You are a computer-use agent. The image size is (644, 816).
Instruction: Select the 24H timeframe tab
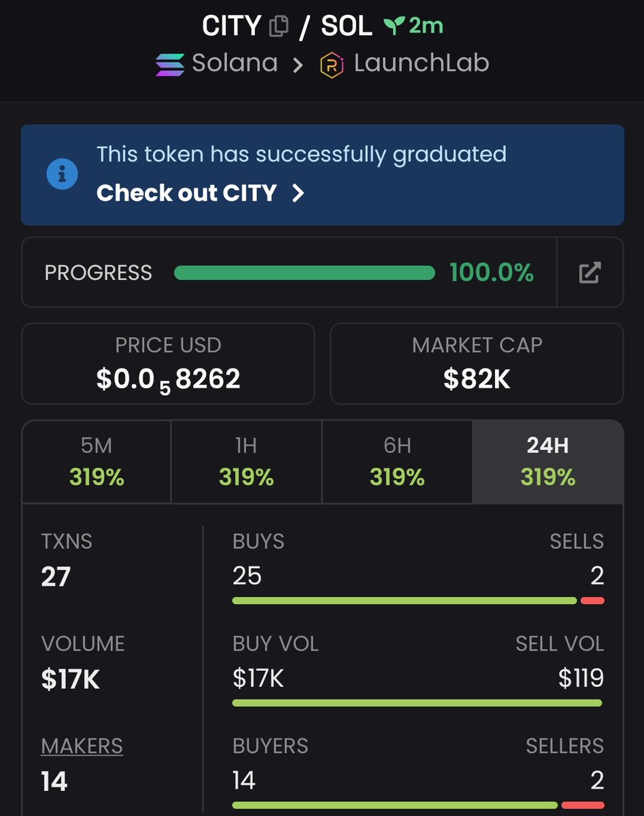click(548, 462)
